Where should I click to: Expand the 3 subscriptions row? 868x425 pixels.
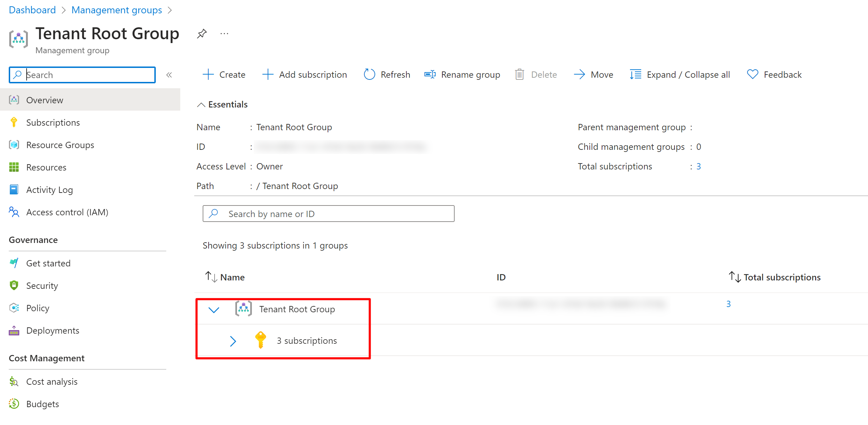(x=233, y=341)
